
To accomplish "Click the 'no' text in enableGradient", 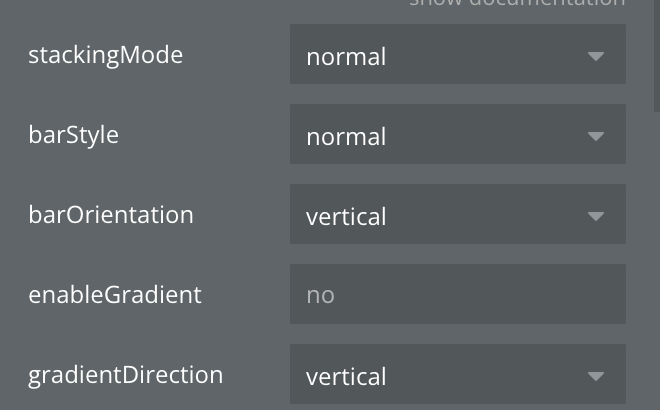I will tap(320, 296).
